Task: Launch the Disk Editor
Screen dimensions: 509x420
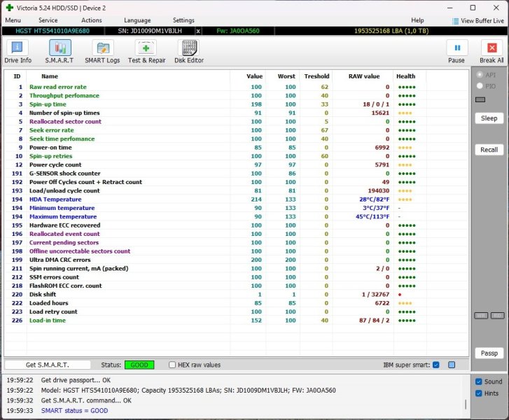Action: (189, 52)
